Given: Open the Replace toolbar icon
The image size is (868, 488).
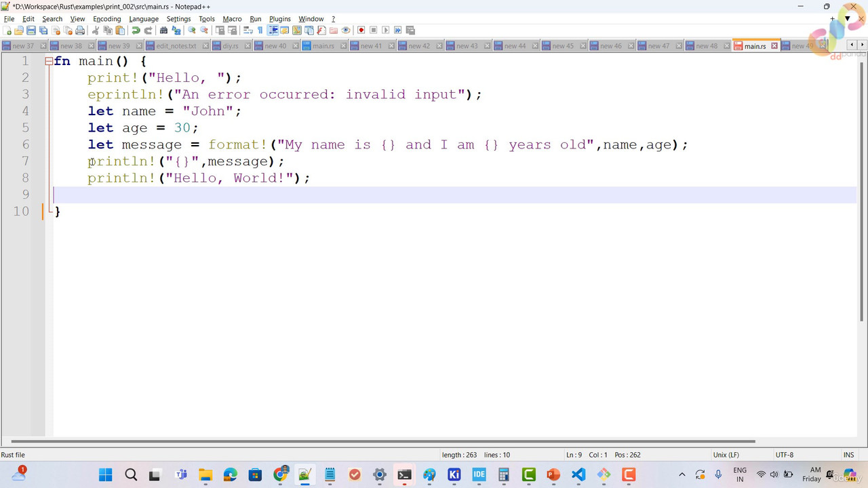Looking at the screenshot, I should pyautogui.click(x=176, y=30).
